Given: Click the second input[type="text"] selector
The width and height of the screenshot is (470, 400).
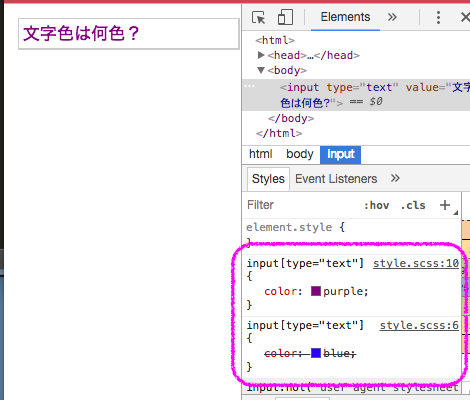Looking at the screenshot, I should [x=305, y=325].
